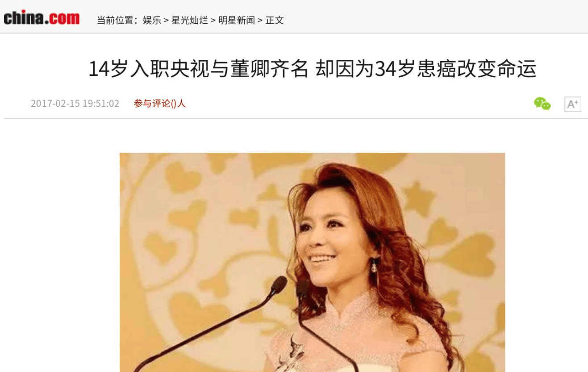Click the arrow between 星光灿烂 and 明星新闻
The width and height of the screenshot is (588, 372).
[213, 20]
